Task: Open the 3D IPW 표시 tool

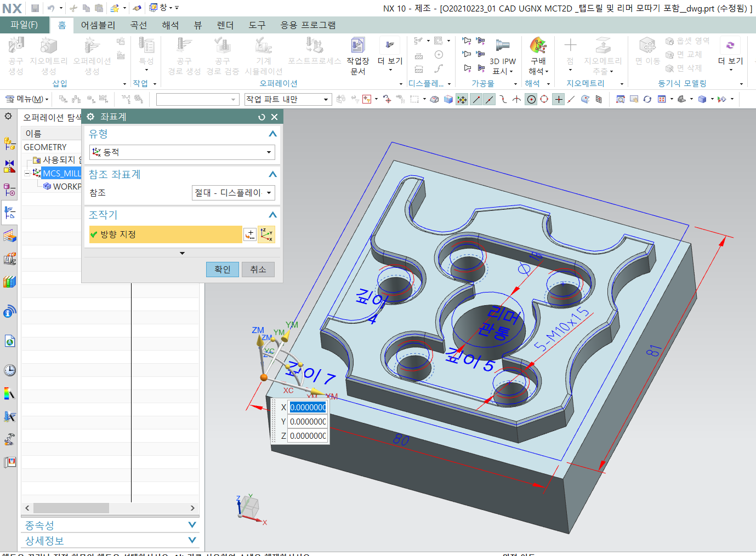Action: pos(503,56)
